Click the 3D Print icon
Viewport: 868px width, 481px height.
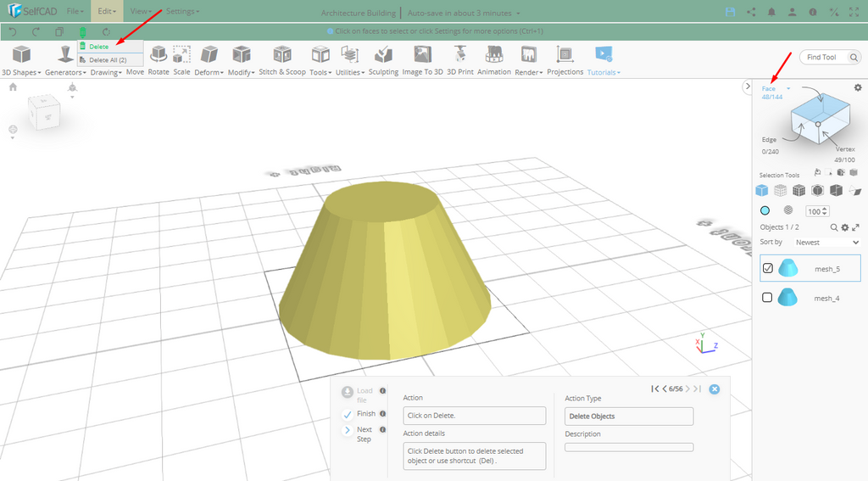click(460, 55)
